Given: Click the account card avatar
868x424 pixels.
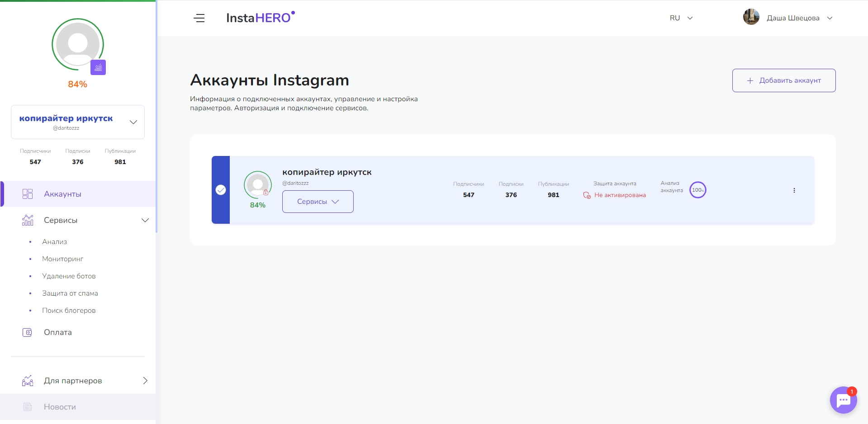Looking at the screenshot, I should 258,184.
